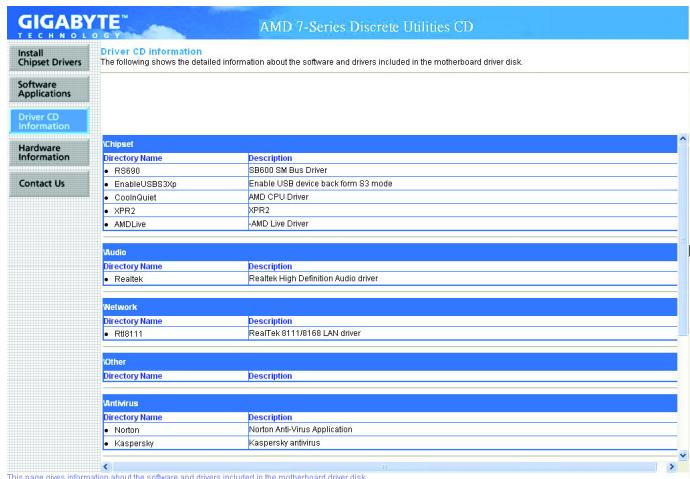Click 'SB600 SM Bus Driver' description
690x479 pixels.
pos(288,170)
